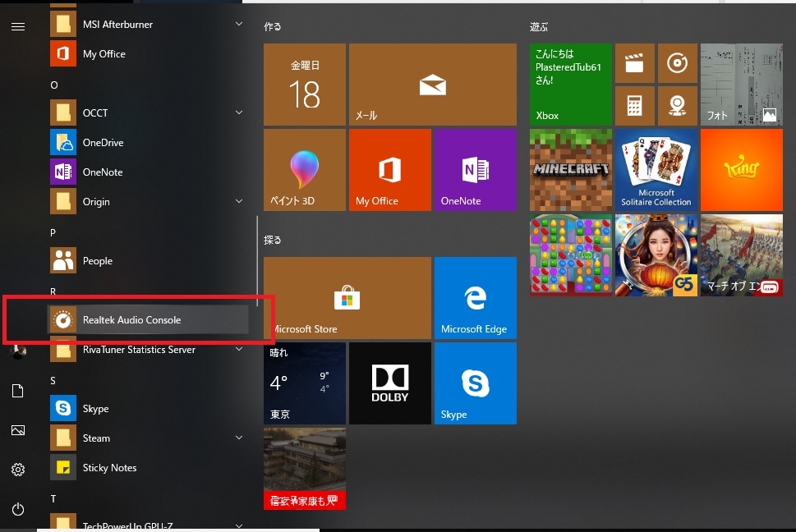Image resolution: width=796 pixels, height=532 pixels.
Task: Open Microsoft Solitaire Collection tile
Action: tap(656, 170)
